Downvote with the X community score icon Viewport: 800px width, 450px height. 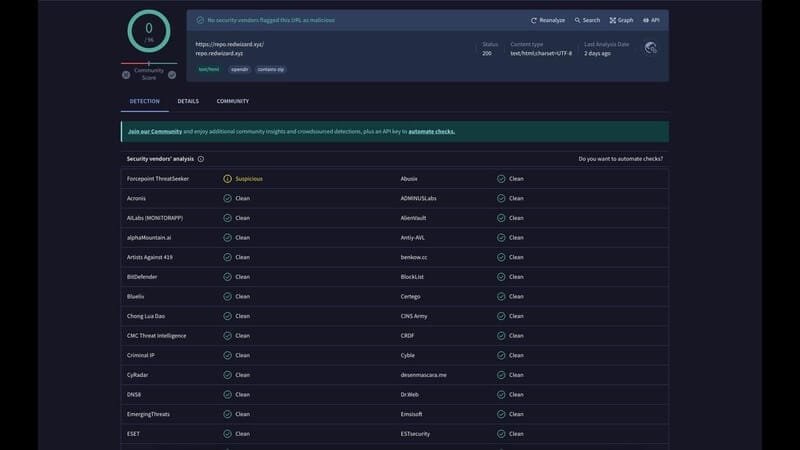(x=126, y=75)
